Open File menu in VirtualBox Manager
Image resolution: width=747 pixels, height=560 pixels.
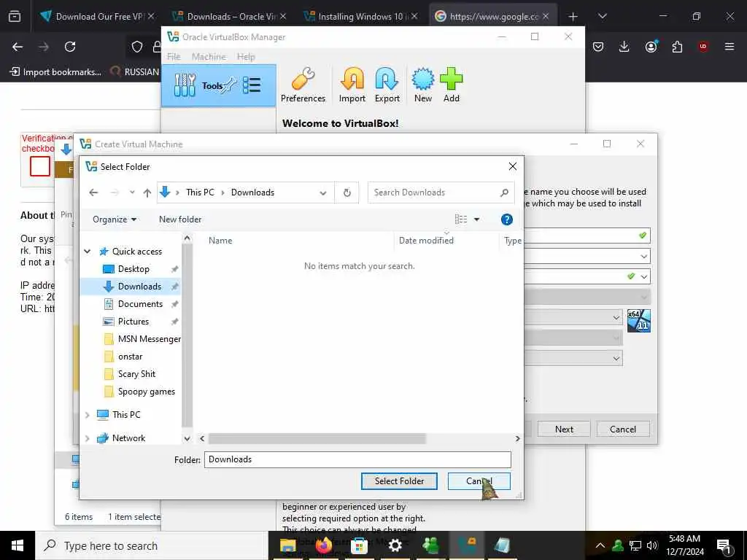tap(174, 56)
